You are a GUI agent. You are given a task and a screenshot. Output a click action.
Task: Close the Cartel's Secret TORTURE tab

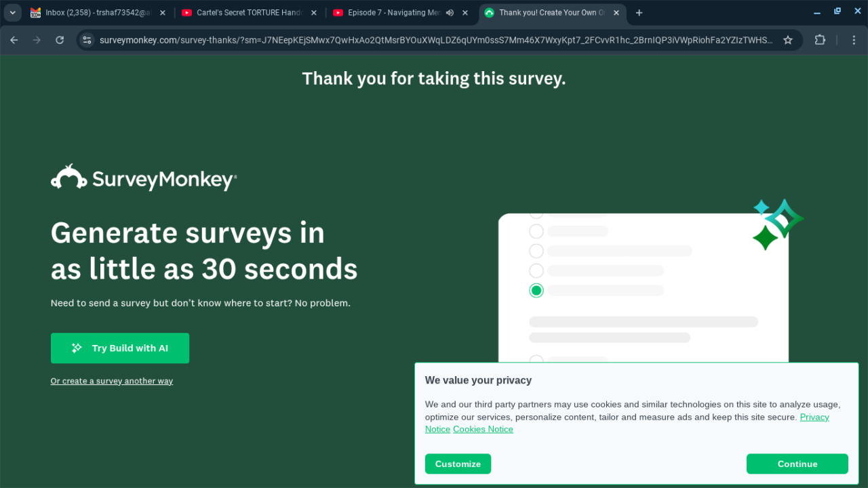(x=313, y=13)
